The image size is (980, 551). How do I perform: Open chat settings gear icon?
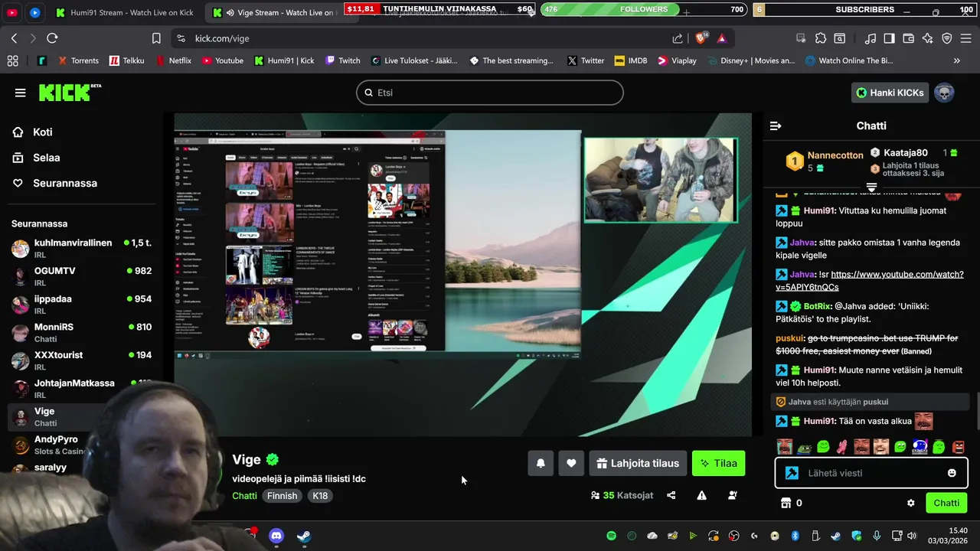pyautogui.click(x=910, y=503)
